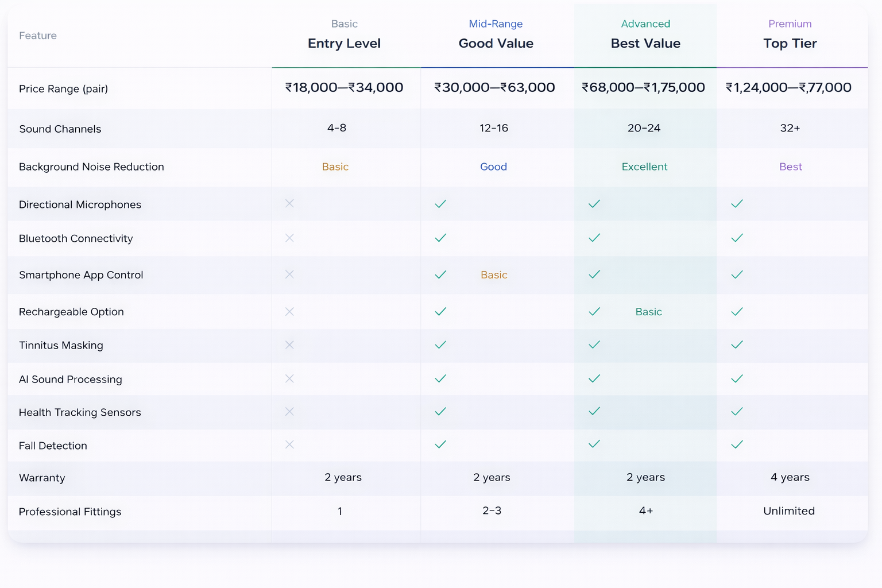Click the Best Value Rechargeable Option checkmark
This screenshot has height=588, width=882.
click(x=594, y=312)
